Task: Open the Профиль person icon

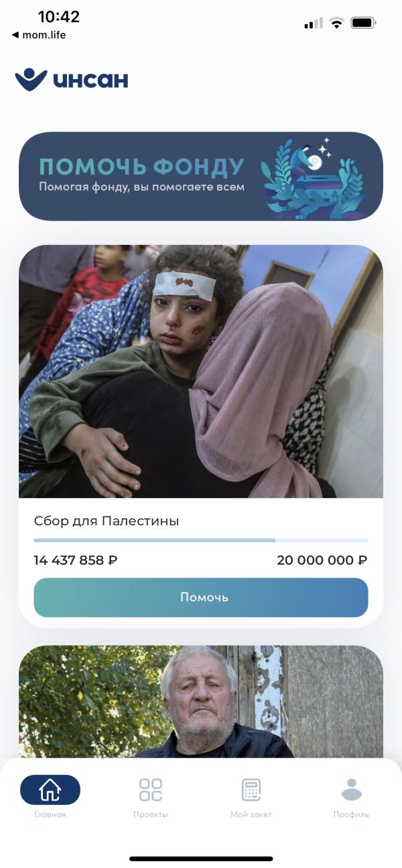Action: pyautogui.click(x=352, y=790)
